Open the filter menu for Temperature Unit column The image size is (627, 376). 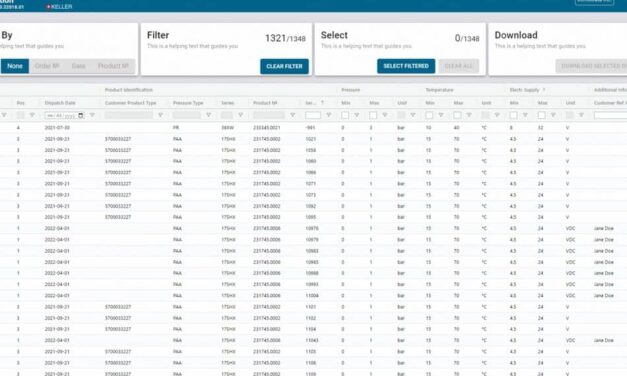click(x=497, y=115)
